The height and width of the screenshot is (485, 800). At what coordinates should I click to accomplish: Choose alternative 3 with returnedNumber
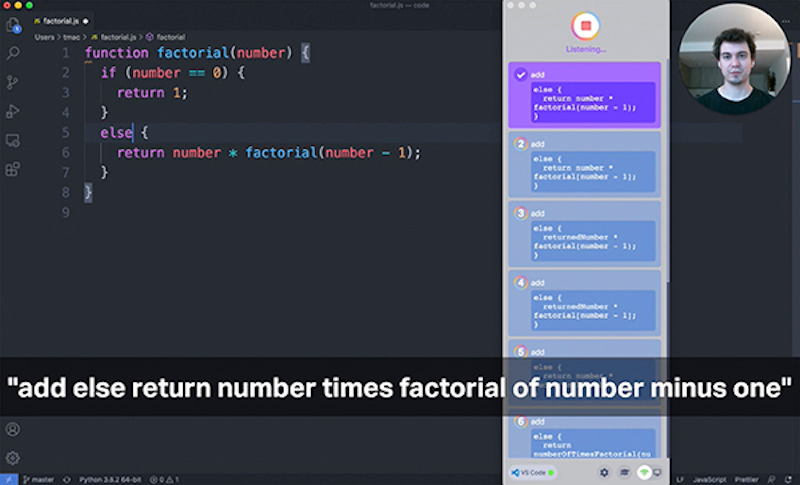(x=585, y=234)
